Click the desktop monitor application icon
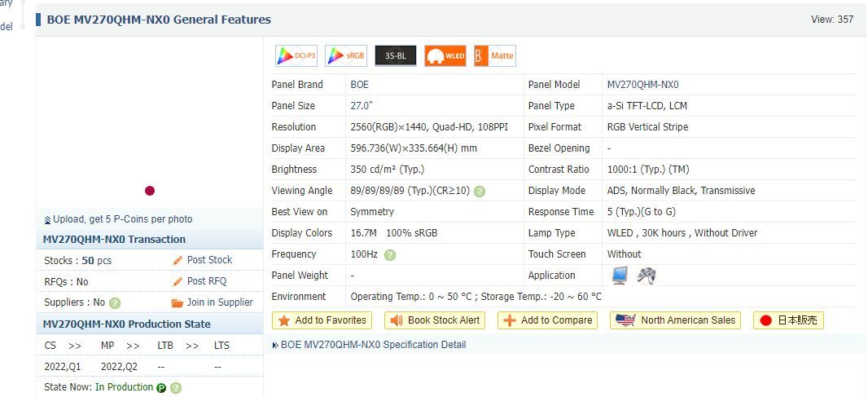Screen dimensions: 868x397 click(x=620, y=276)
